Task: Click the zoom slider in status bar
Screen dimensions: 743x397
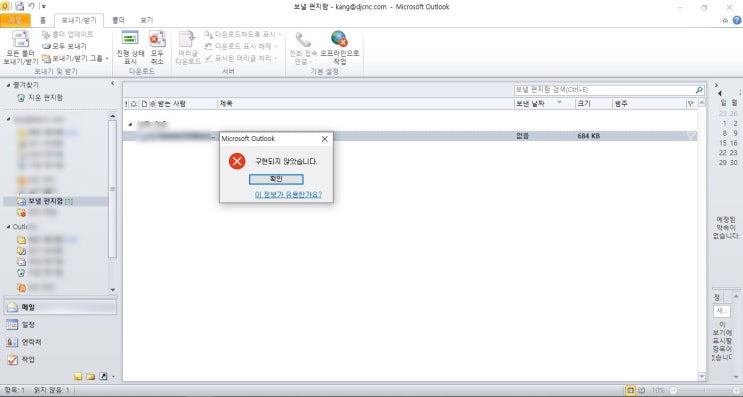Action: [704, 391]
